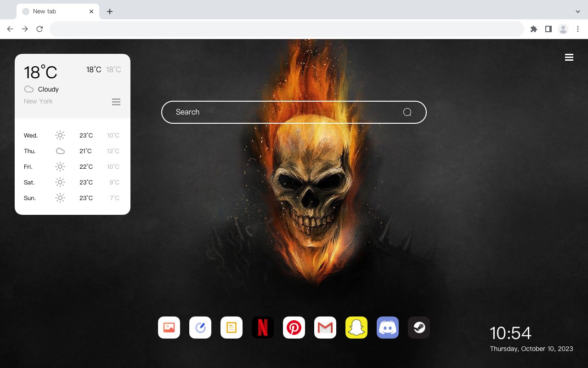Click the search magnifier icon

click(x=407, y=112)
